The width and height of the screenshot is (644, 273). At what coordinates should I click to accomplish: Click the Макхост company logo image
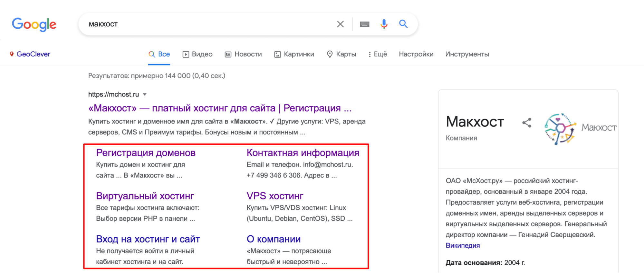coord(580,129)
